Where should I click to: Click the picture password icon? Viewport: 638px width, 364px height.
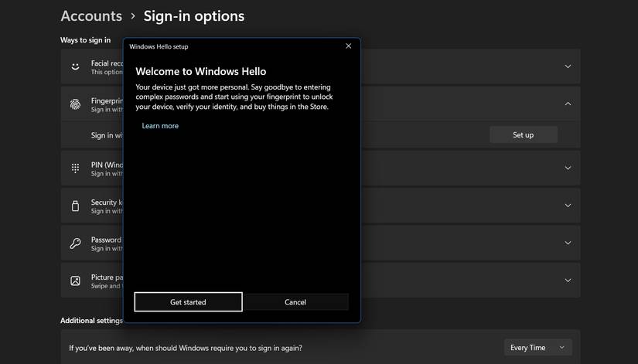(x=75, y=281)
